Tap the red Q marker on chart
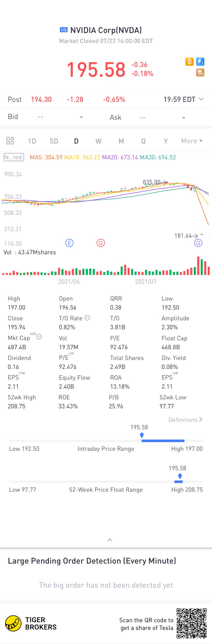 (x=101, y=243)
